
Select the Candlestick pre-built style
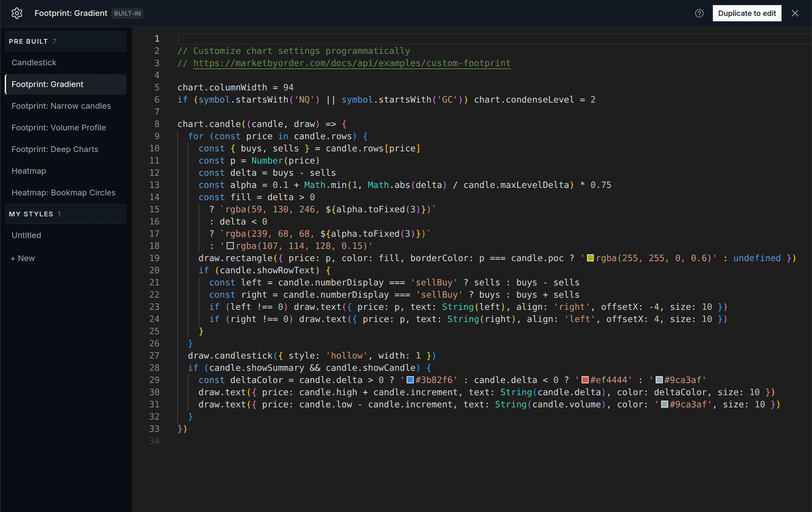(66, 63)
